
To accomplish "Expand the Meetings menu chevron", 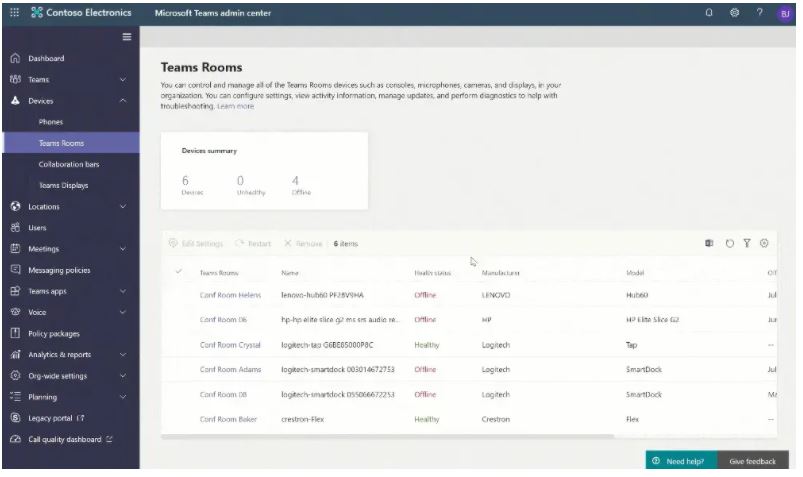I will point(123,248).
